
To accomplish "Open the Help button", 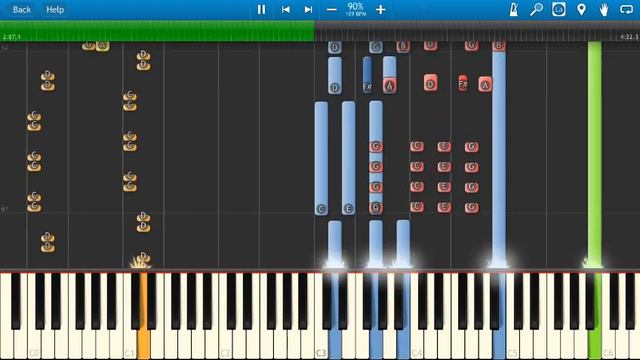I will [55, 9].
